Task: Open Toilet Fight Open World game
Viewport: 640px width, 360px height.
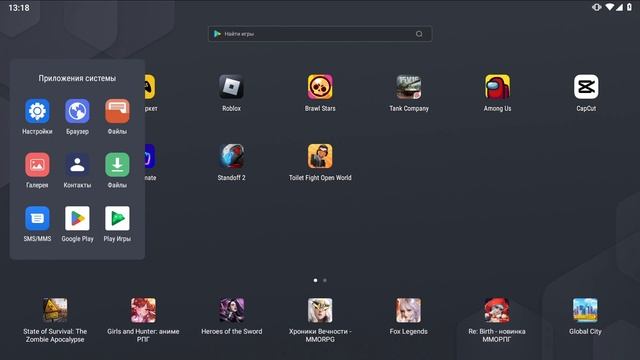Action: 320,156
